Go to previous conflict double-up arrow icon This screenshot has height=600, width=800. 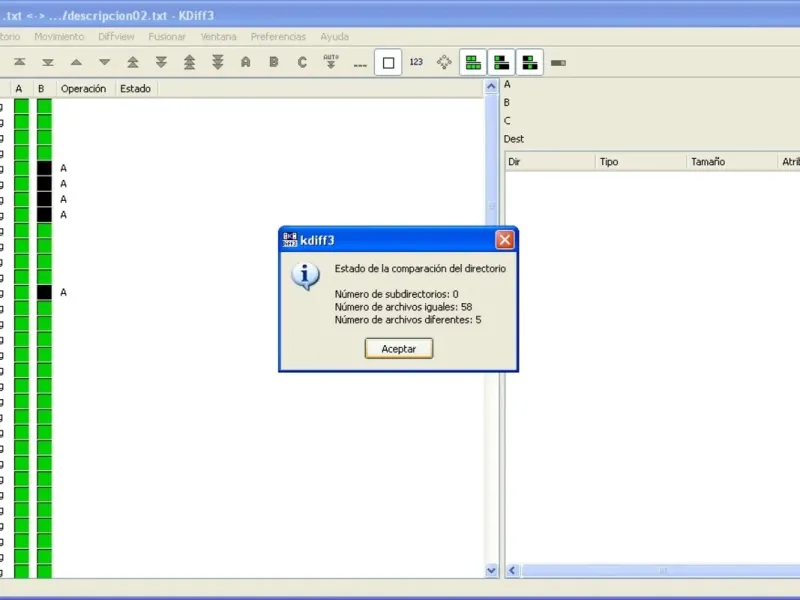(x=133, y=62)
